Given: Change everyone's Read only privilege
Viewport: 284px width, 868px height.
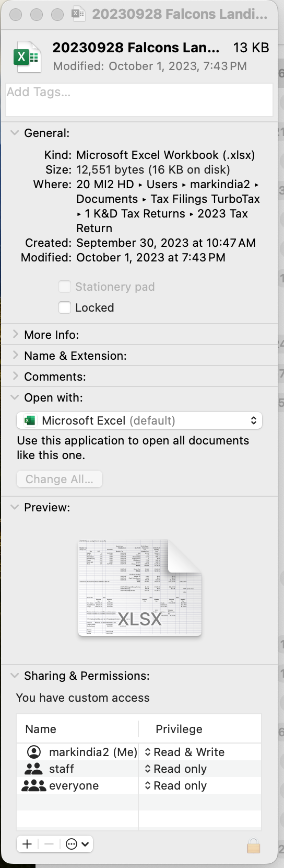Looking at the screenshot, I should point(175,785).
